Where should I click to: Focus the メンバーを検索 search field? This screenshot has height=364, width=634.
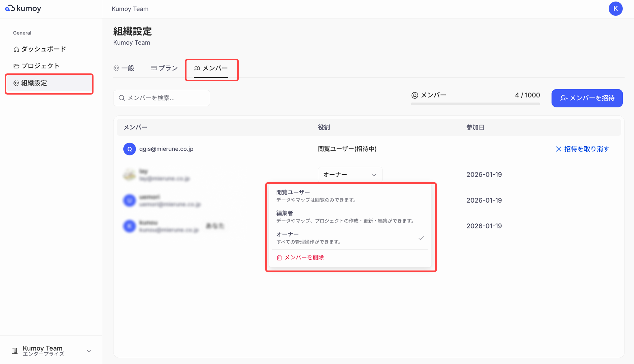[x=162, y=98]
